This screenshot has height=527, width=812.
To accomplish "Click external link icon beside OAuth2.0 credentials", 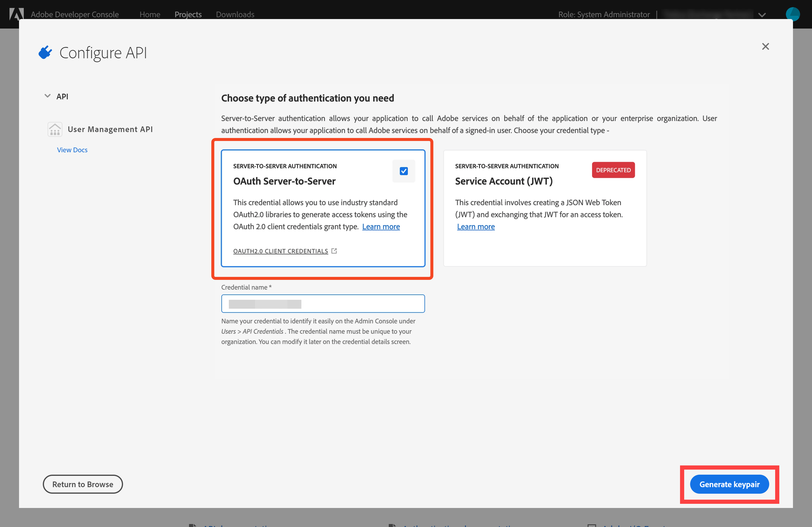I will pyautogui.click(x=334, y=251).
